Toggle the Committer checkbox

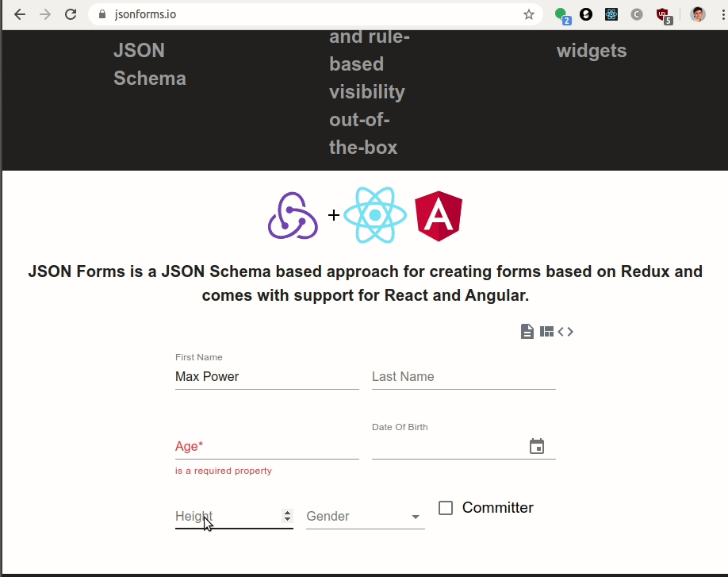[446, 508]
